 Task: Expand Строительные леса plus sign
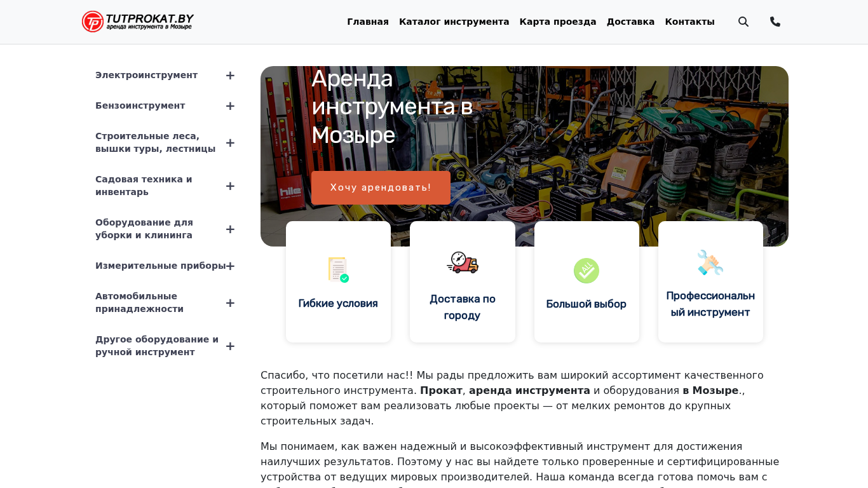point(230,143)
